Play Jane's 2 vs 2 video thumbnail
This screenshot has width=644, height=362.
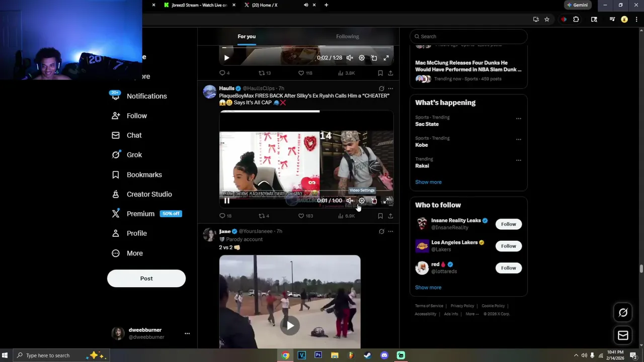pyautogui.click(x=290, y=325)
